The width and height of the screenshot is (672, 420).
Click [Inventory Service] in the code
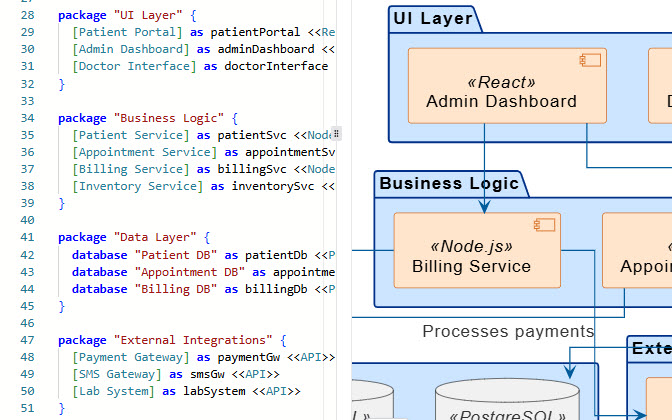click(x=138, y=186)
